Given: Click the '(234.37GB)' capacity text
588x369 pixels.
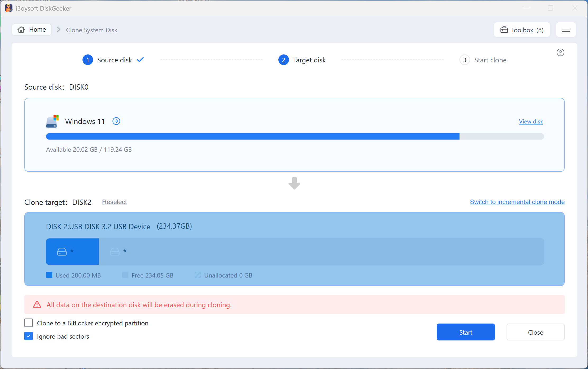Looking at the screenshot, I should coord(174,226).
